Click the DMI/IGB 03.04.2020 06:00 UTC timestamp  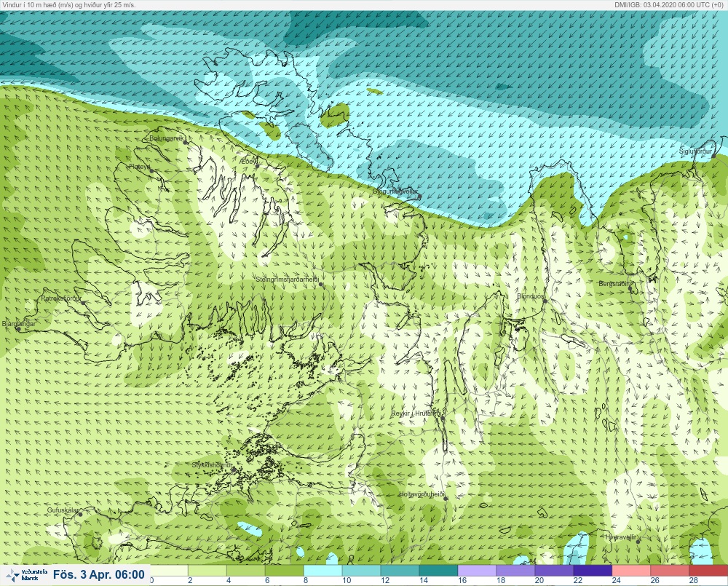pyautogui.click(x=668, y=4)
